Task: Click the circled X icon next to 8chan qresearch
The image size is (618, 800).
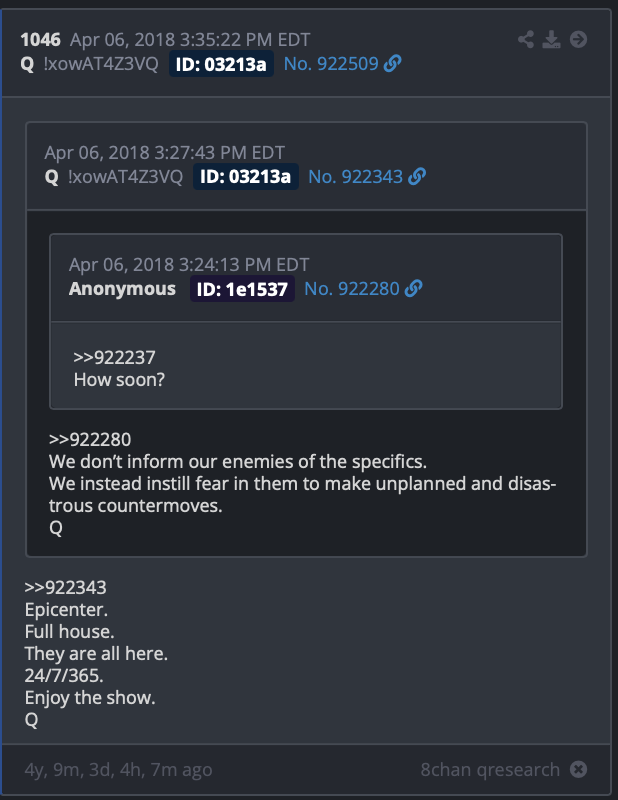Action: (578, 769)
